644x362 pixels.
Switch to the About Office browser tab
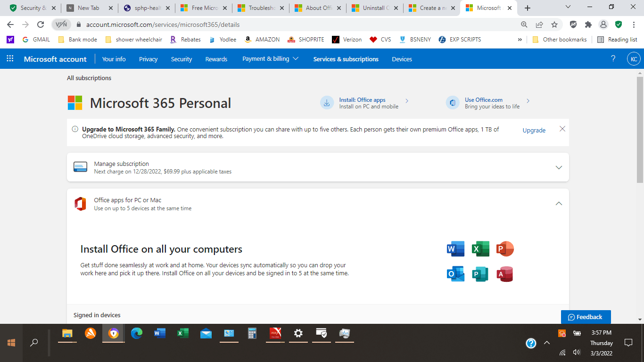pos(317,8)
